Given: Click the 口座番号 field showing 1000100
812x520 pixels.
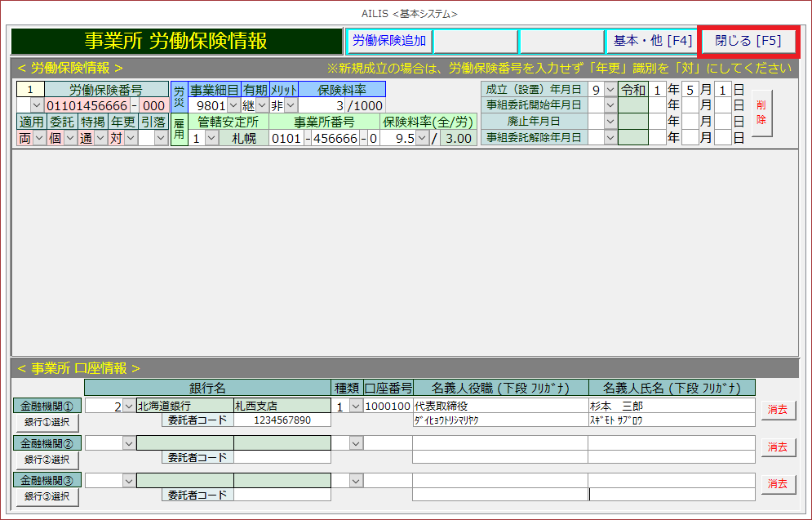Looking at the screenshot, I should [x=388, y=406].
